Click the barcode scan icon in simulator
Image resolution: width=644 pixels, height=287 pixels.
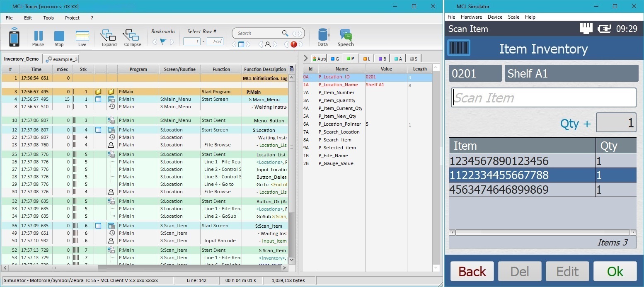(458, 49)
